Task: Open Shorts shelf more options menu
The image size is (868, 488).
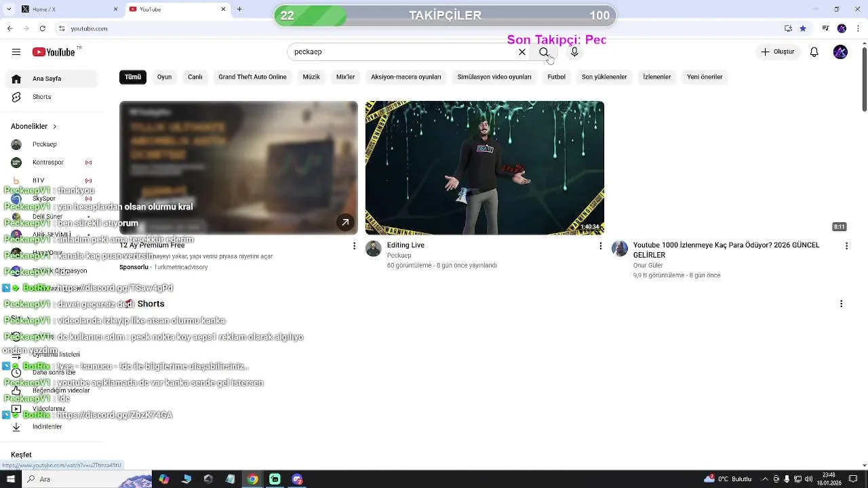Action: pos(841,304)
